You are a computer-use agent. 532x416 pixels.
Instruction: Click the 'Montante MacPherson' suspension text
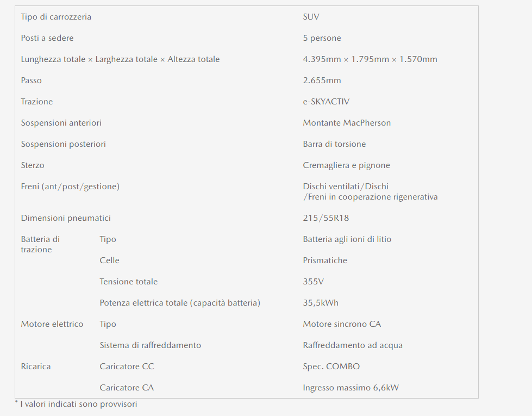pos(347,123)
